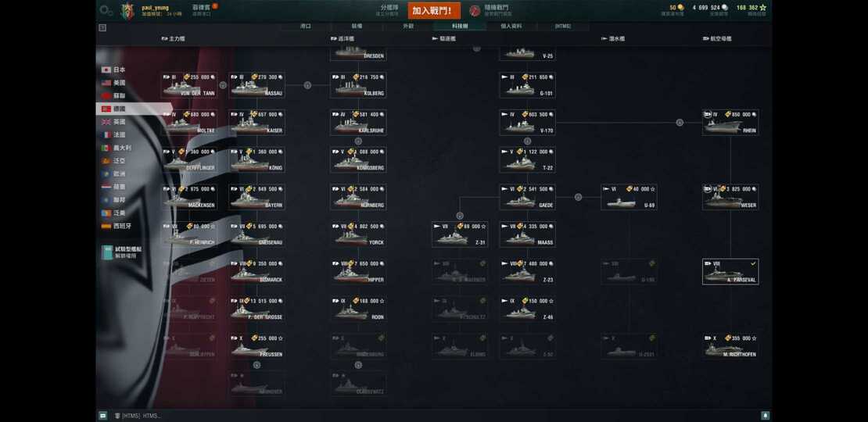Select the Spain (西班牙) nation flag
The height and width of the screenshot is (422, 868).
tap(106, 226)
